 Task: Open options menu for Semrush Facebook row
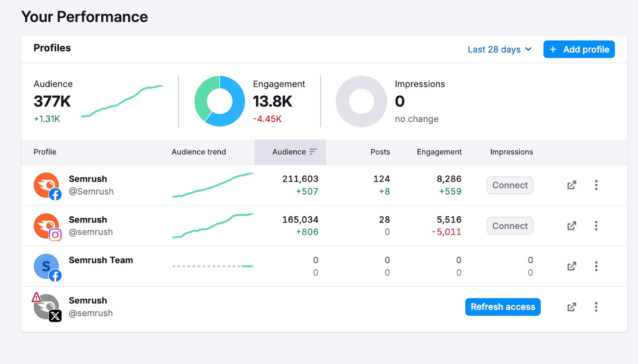(x=596, y=185)
